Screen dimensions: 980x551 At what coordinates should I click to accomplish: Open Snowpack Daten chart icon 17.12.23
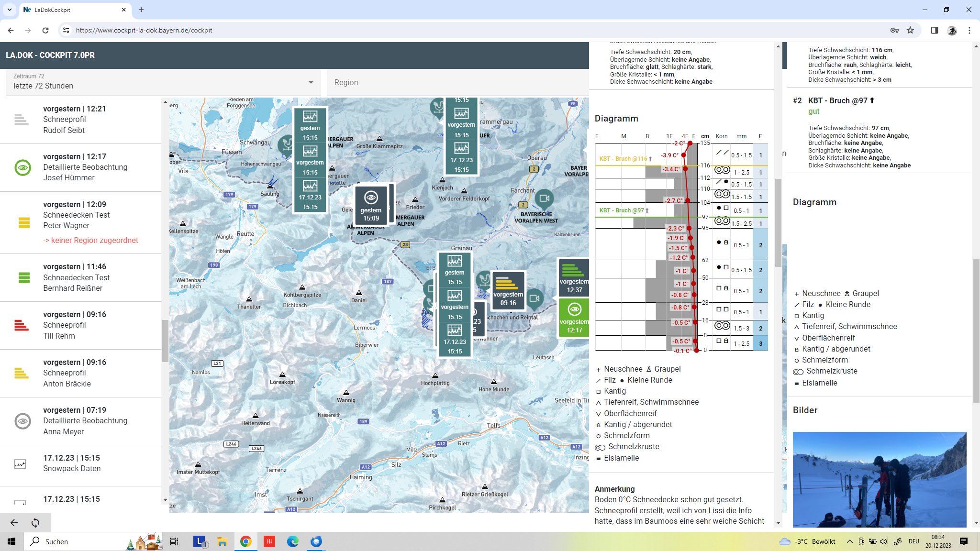click(20, 464)
